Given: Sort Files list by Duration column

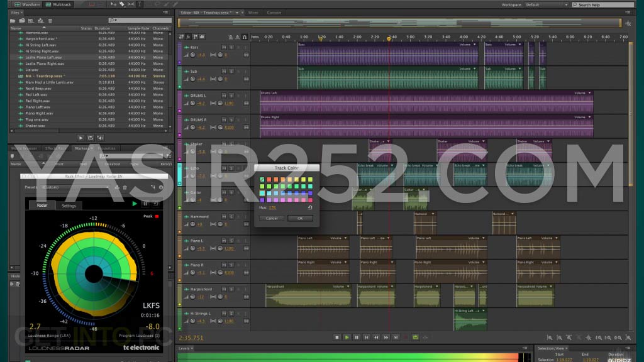Looking at the screenshot, I should click(x=103, y=28).
